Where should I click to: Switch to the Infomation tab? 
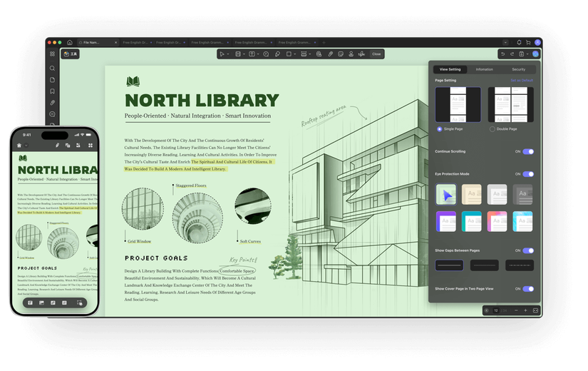[484, 69]
